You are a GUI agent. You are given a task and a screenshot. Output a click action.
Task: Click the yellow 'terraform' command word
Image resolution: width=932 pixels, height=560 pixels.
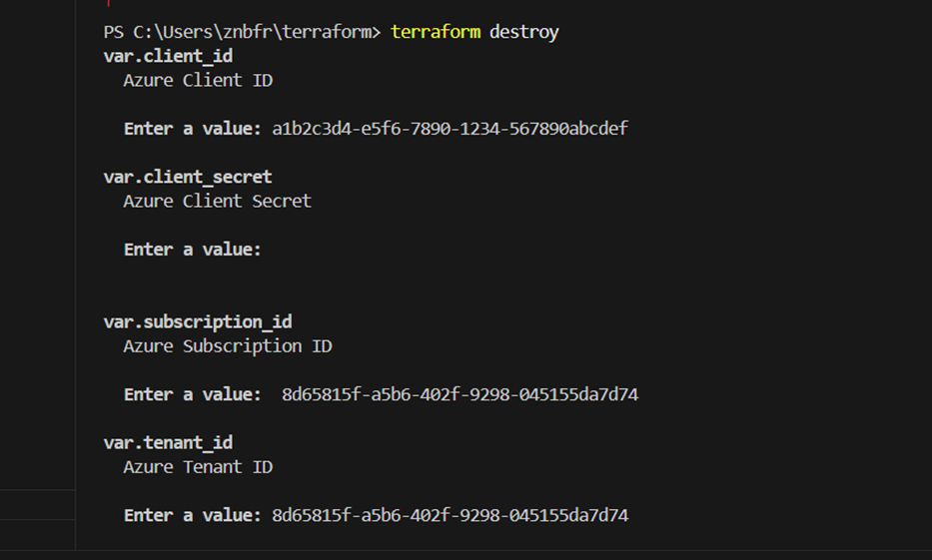435,32
